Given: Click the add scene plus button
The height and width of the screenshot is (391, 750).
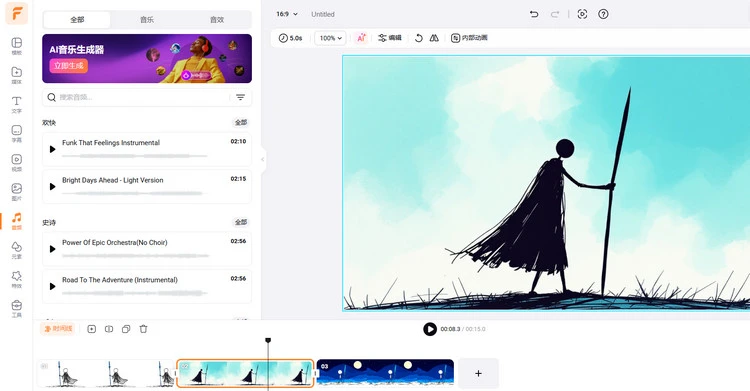Looking at the screenshot, I should click(478, 373).
